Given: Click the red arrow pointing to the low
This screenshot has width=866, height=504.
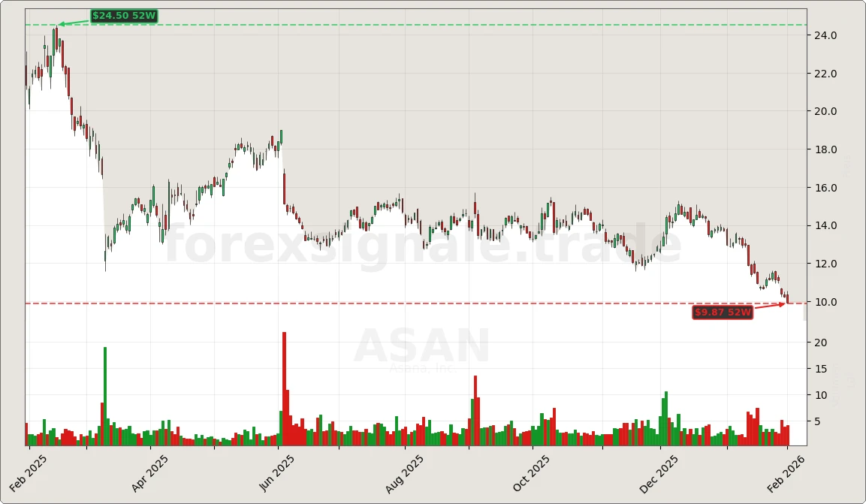Looking at the screenshot, I should [x=770, y=306].
